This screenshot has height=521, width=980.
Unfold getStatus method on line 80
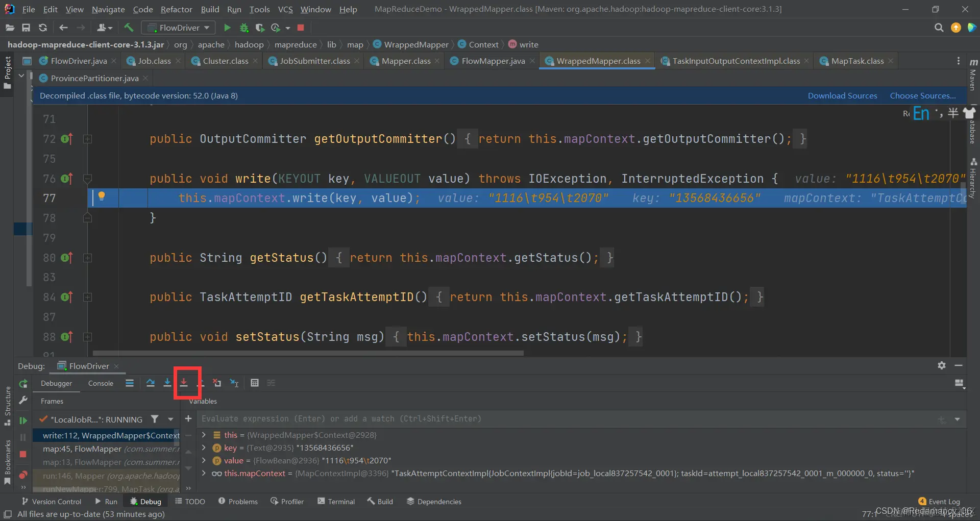(x=88, y=258)
